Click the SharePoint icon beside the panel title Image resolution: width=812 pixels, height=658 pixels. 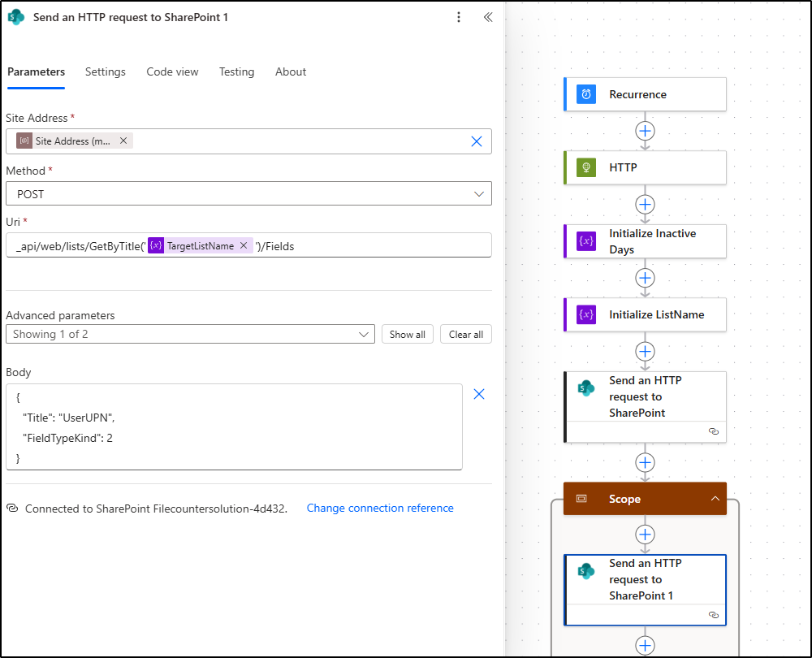pos(15,16)
